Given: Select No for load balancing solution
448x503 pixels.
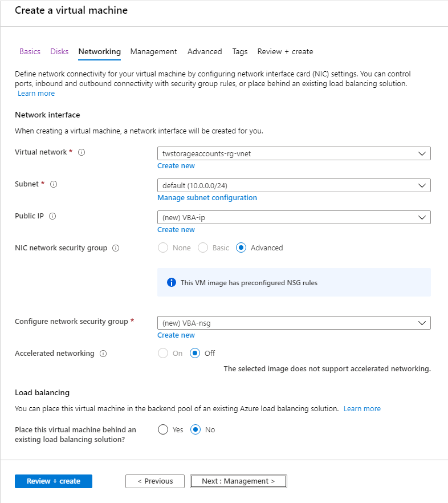Looking at the screenshot, I should 196,429.
